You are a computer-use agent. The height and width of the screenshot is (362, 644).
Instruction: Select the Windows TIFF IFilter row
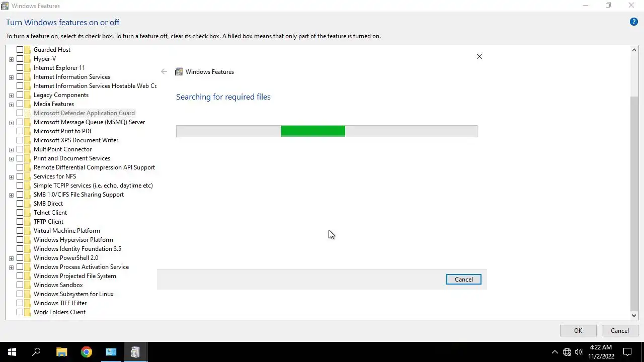[60, 303]
